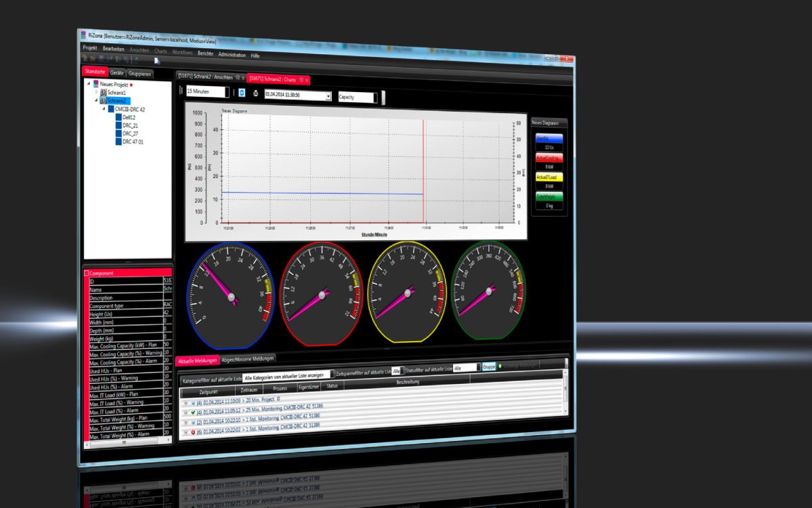Click the Schrank2 rack icon
Image resolution: width=812 pixels, height=508 pixels.
click(x=103, y=100)
